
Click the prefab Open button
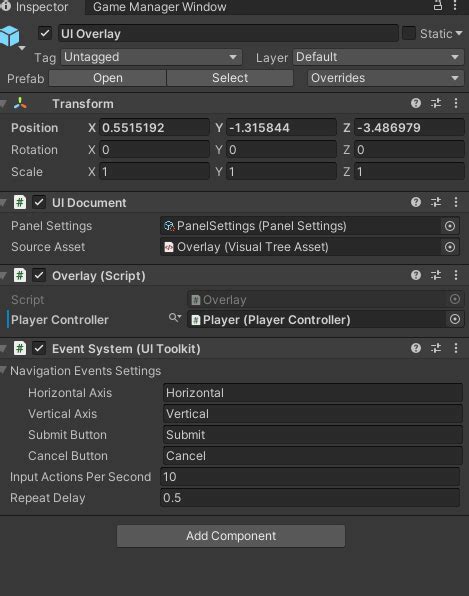(x=108, y=78)
